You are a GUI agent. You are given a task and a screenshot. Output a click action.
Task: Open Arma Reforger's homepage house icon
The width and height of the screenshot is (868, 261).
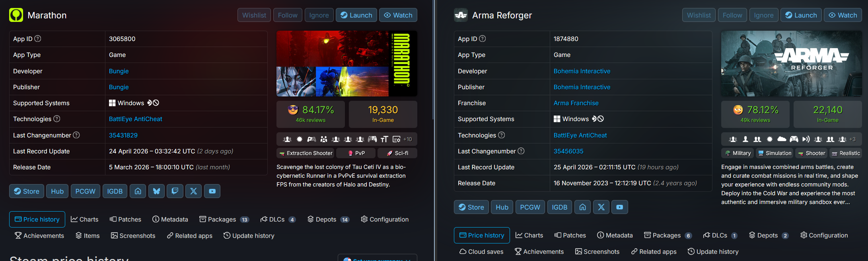[582, 207]
